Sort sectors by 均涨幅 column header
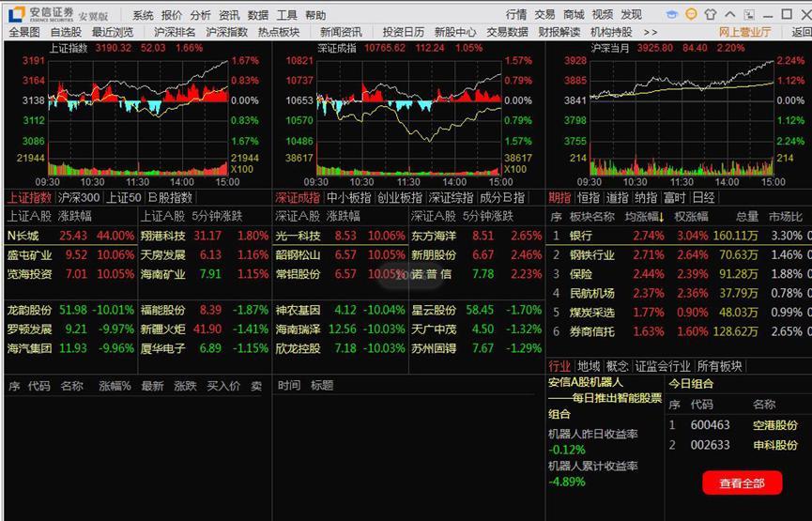The image size is (812, 521). point(644,217)
